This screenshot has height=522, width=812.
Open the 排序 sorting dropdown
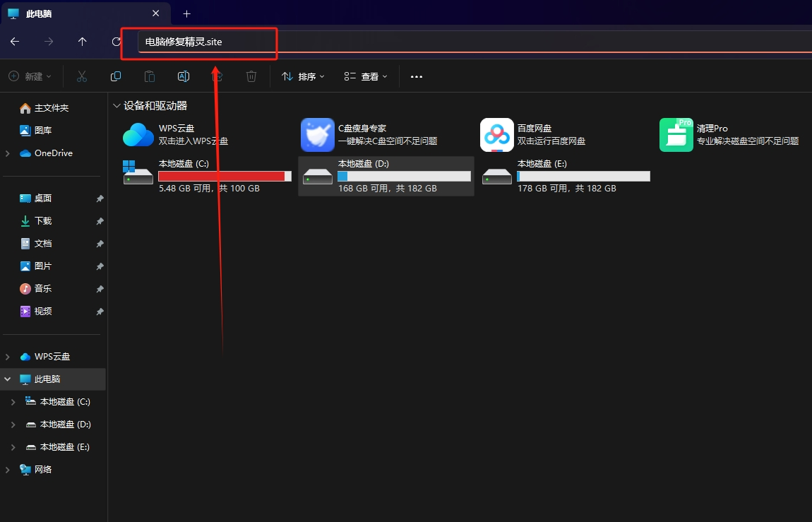click(303, 76)
